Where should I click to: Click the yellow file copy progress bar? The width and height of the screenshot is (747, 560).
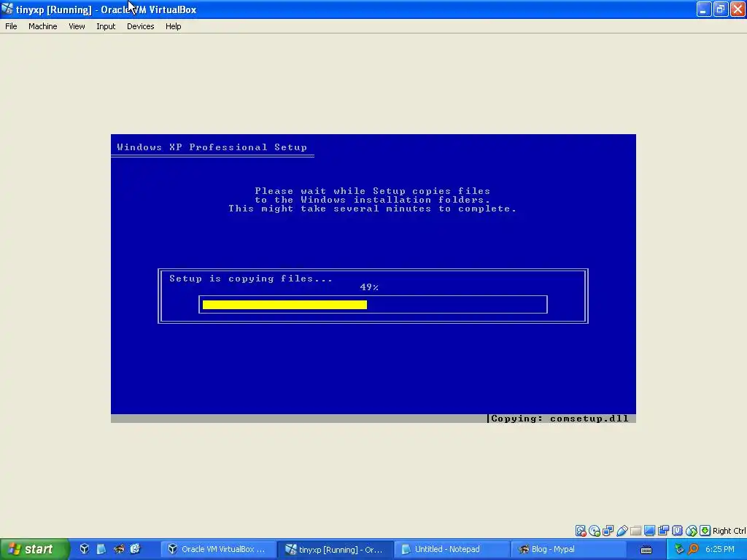coord(285,305)
